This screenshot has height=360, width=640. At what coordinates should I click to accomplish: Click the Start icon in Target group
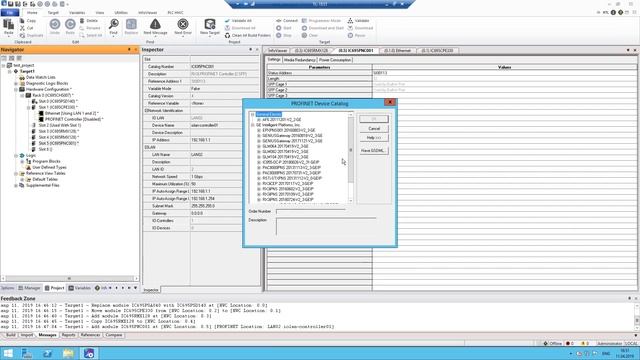[x=279, y=28]
